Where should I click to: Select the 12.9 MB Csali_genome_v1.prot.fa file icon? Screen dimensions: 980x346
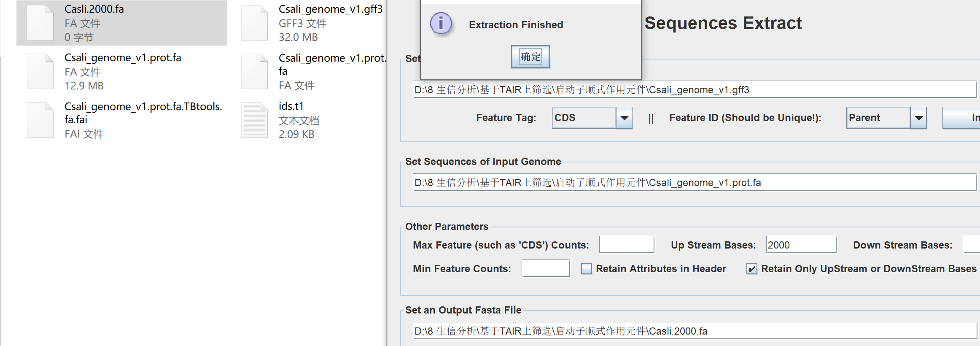tap(40, 71)
